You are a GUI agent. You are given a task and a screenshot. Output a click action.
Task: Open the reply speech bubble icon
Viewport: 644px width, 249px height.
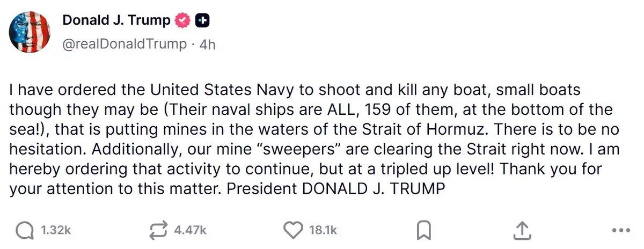pyautogui.click(x=25, y=231)
